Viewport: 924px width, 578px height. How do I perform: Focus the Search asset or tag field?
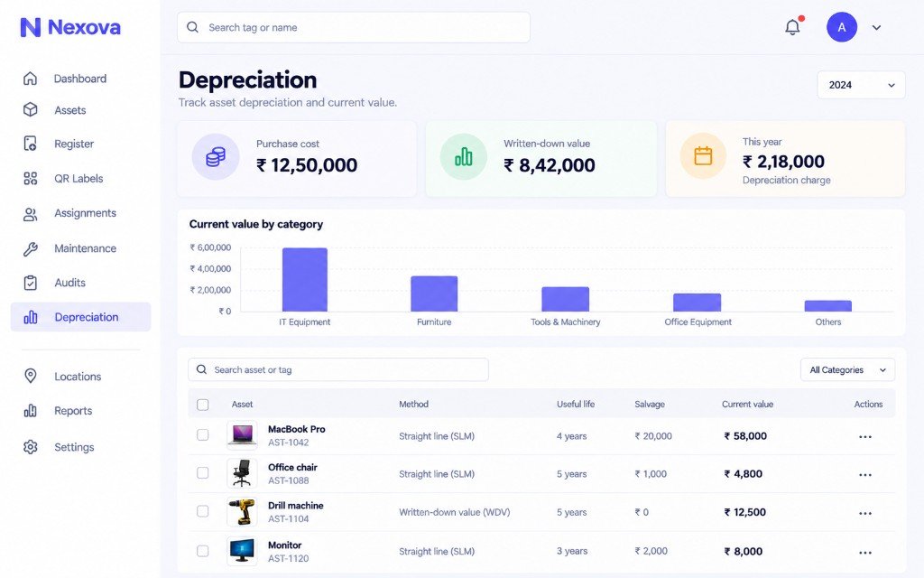338,369
